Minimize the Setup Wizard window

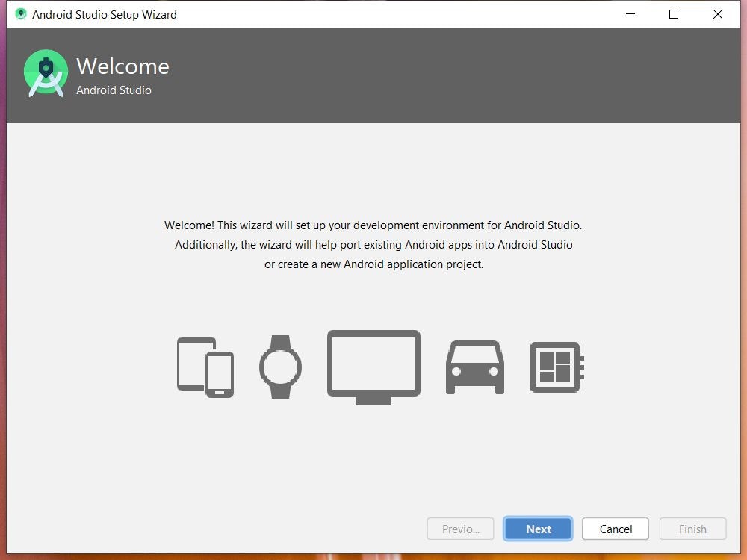tap(630, 14)
